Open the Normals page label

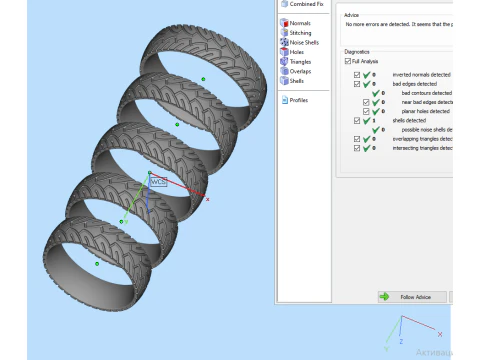300,23
